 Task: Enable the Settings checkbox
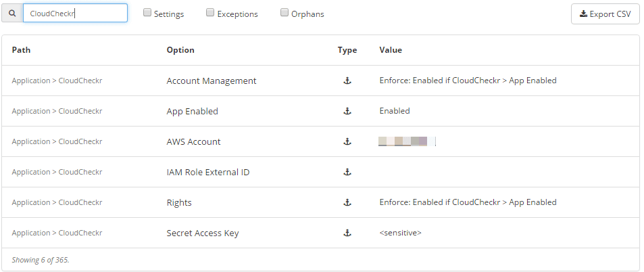[147, 12]
